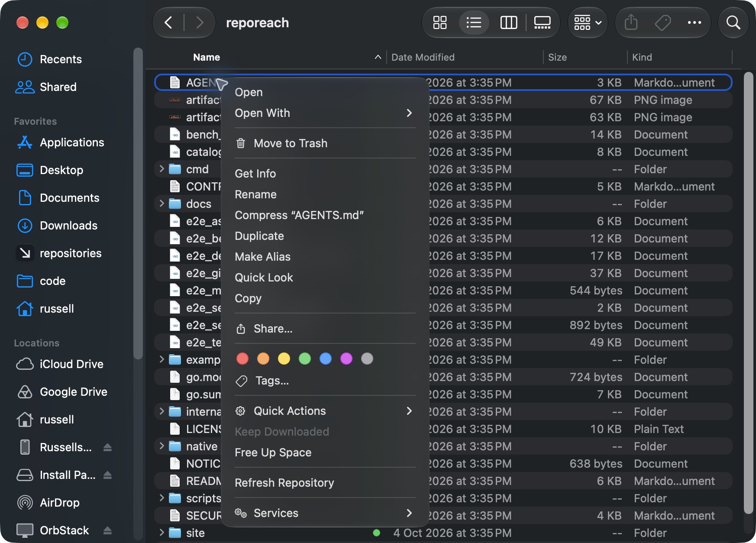Image resolution: width=756 pixels, height=543 pixels.
Task: Sort by the Size column header
Action: point(585,57)
